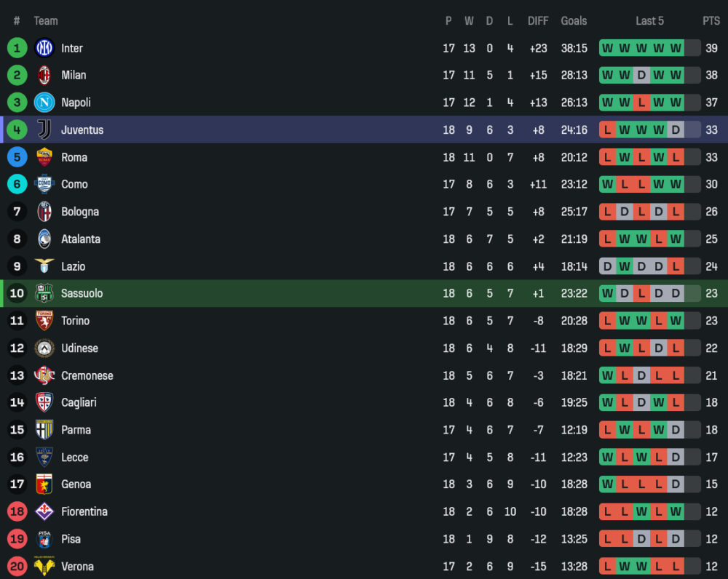The image size is (728, 579).
Task: Click Inter's most recent win badge
Action: 676,48
